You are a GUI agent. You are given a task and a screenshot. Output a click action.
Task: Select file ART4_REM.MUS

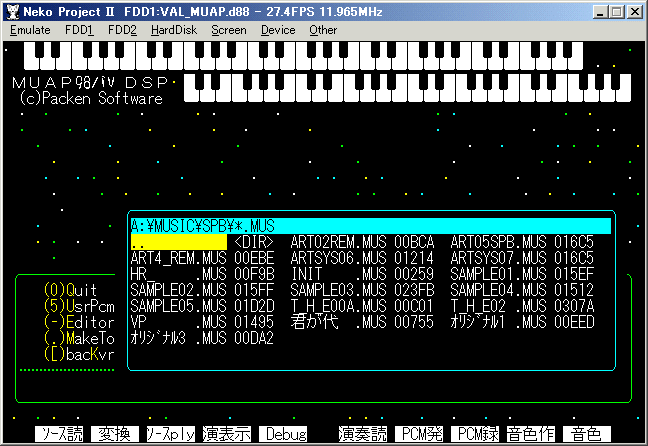pos(179,258)
